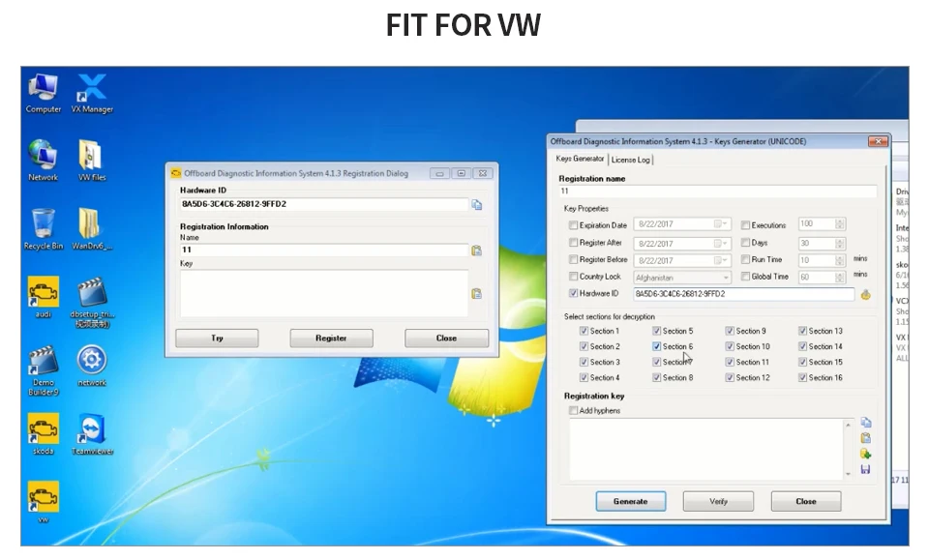
Task: Adjust the Days spinner arrows
Action: (840, 244)
